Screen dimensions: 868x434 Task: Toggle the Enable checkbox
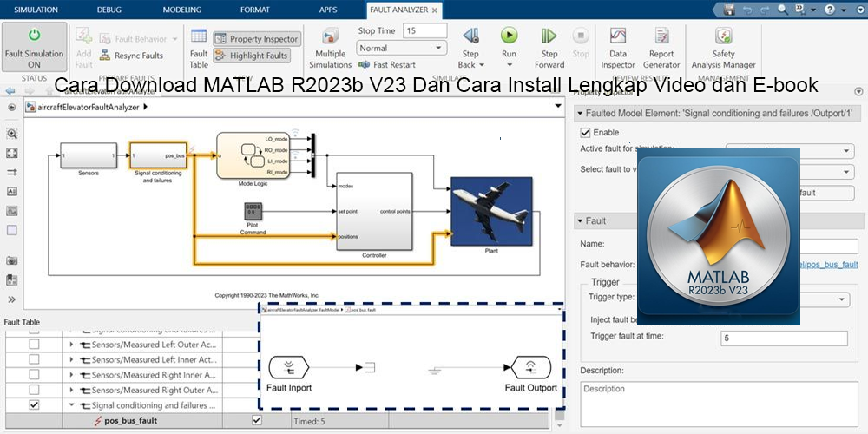[585, 133]
